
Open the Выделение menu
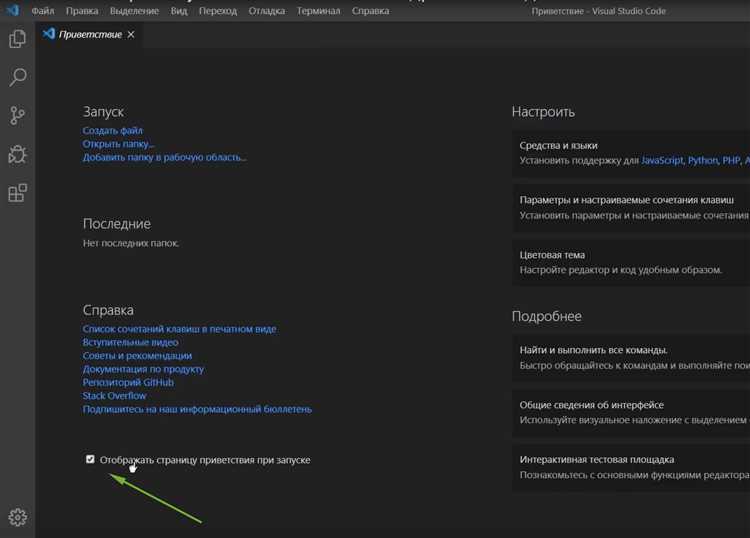click(134, 11)
